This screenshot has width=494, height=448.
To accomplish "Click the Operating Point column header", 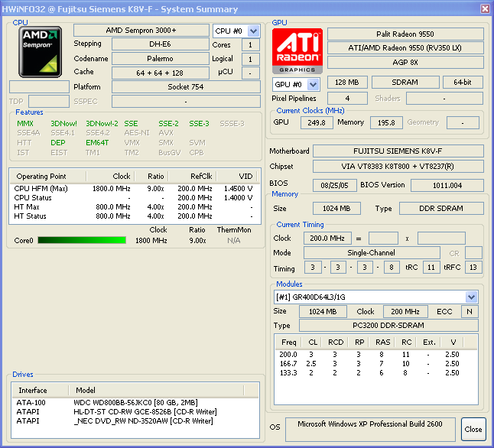I will 43,176.
